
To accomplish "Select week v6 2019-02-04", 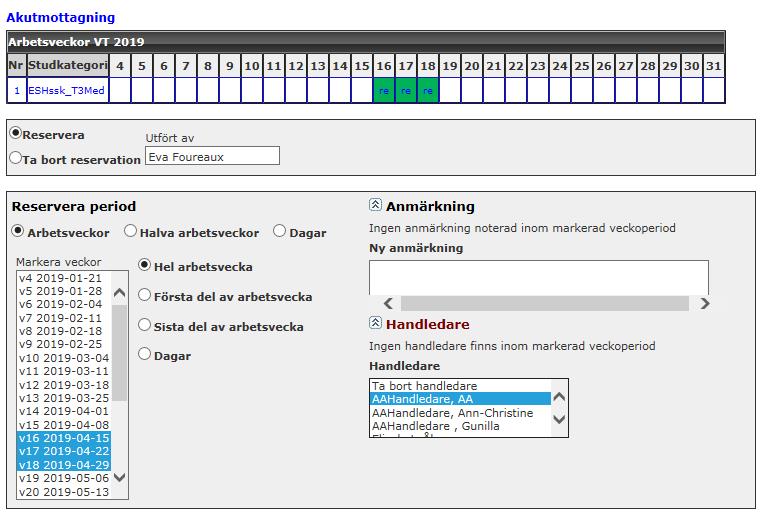I will tap(64, 304).
